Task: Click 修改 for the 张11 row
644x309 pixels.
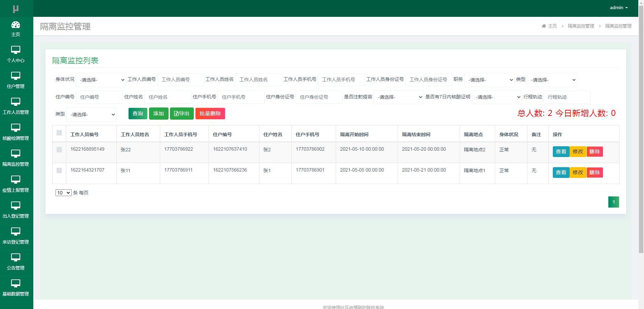Action: 578,173
